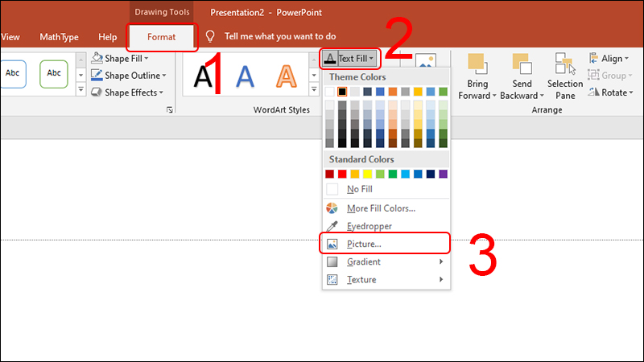Viewport: 644px width, 362px height.
Task: Open the MathType tab
Action: pyautogui.click(x=59, y=37)
